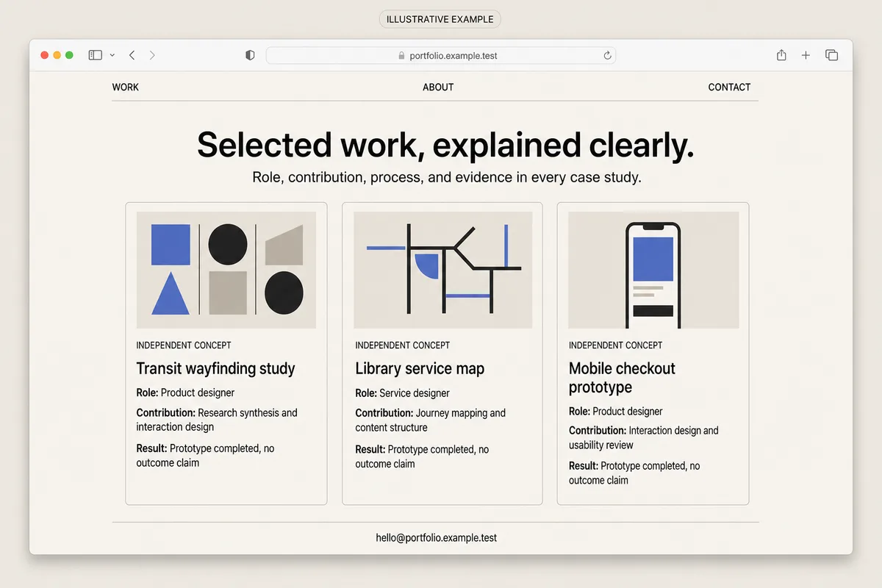Open the Mobile checkout prototype phone thumbnail
The image size is (882, 588).
[653, 270]
